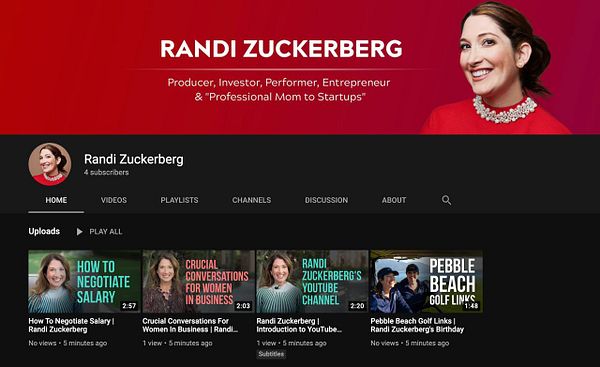
Task: Go to the Discussion tab
Action: coord(326,200)
